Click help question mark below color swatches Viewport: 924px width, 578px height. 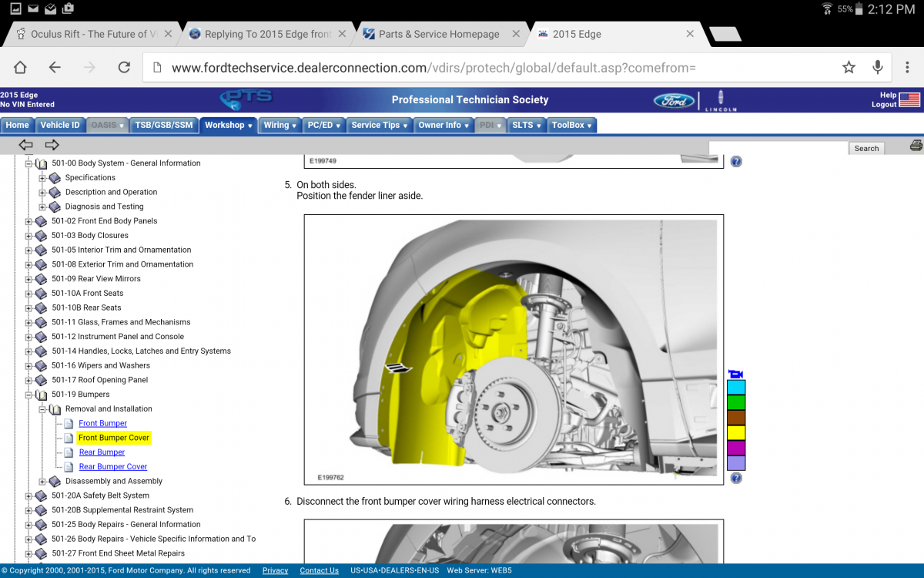[x=736, y=479]
